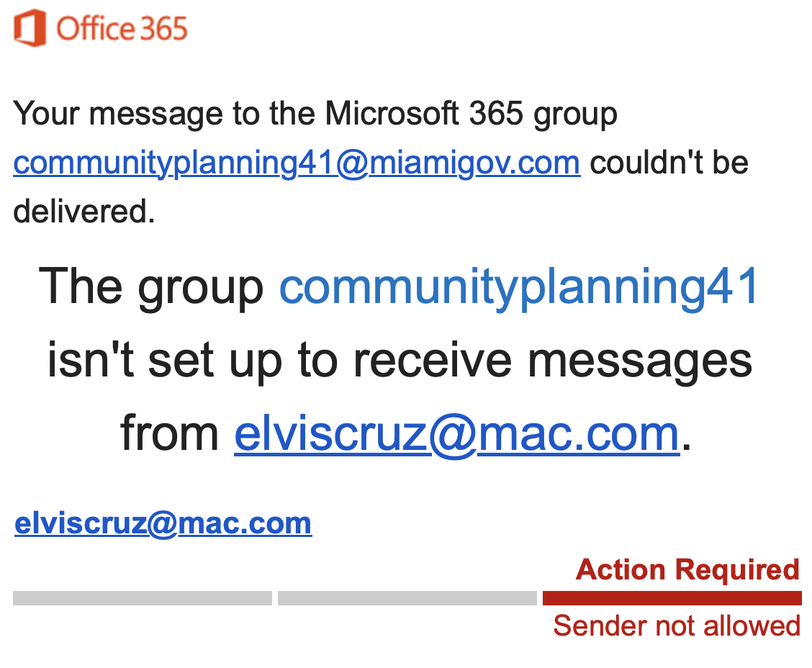Click 'Microsoft 365 group' in the opening sentence
The height and width of the screenshot is (668, 812).
[471, 114]
